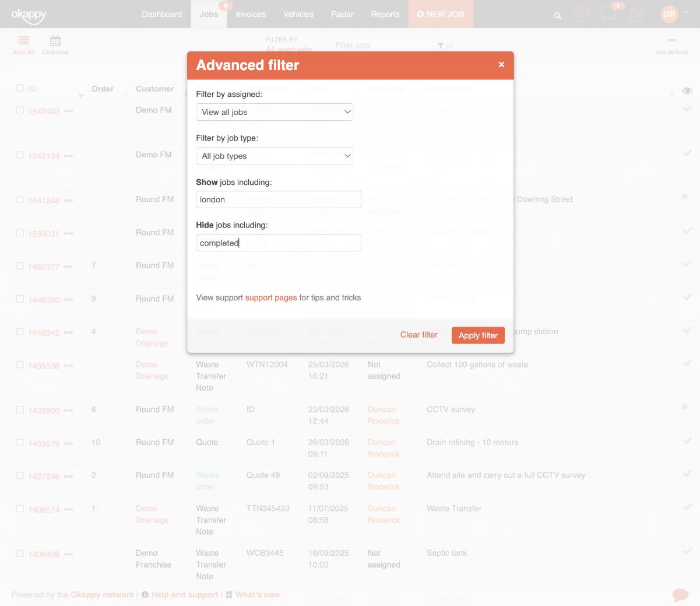Open the activity pulse icon
The width and height of the screenshot is (700, 606).
tap(581, 14)
